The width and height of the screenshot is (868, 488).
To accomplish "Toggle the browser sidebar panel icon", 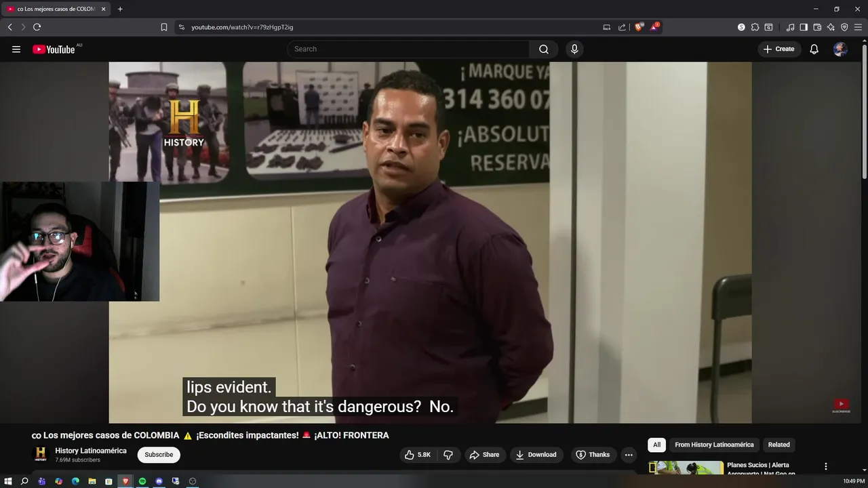I will coord(804,27).
